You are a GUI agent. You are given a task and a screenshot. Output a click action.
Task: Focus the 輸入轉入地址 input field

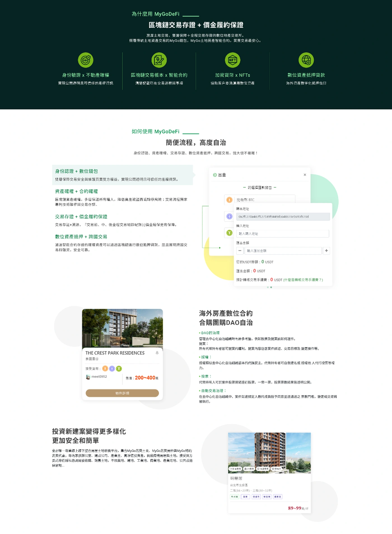click(x=283, y=234)
